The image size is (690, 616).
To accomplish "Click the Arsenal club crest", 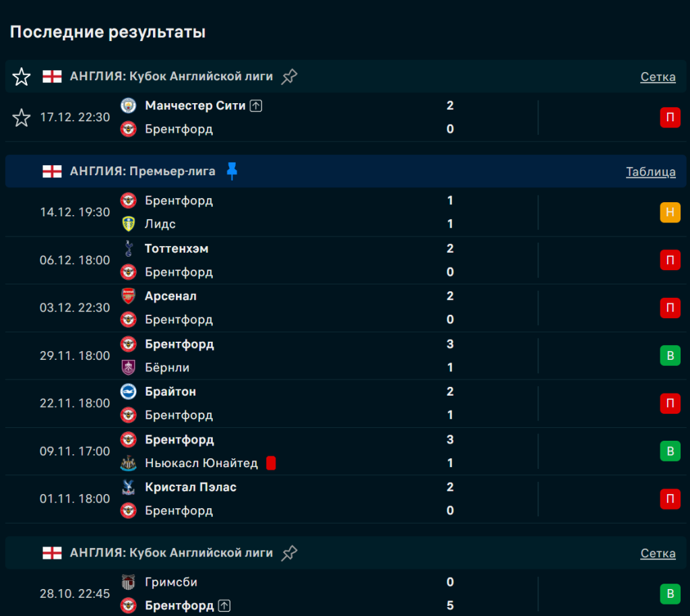I will coord(128,296).
